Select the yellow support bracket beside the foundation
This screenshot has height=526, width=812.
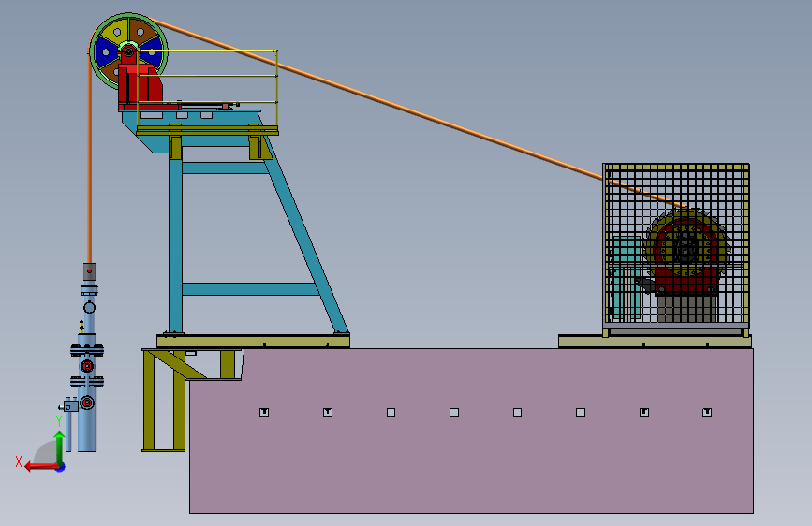(192, 399)
